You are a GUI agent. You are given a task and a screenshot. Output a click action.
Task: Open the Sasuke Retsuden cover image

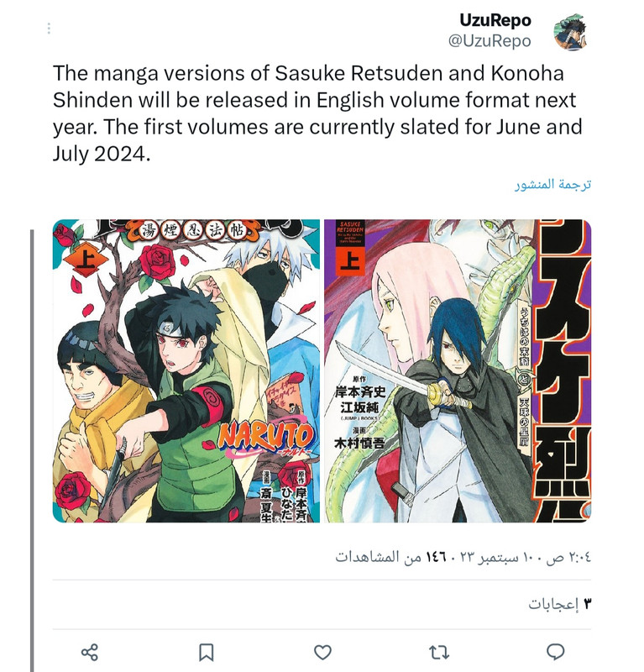tap(458, 370)
